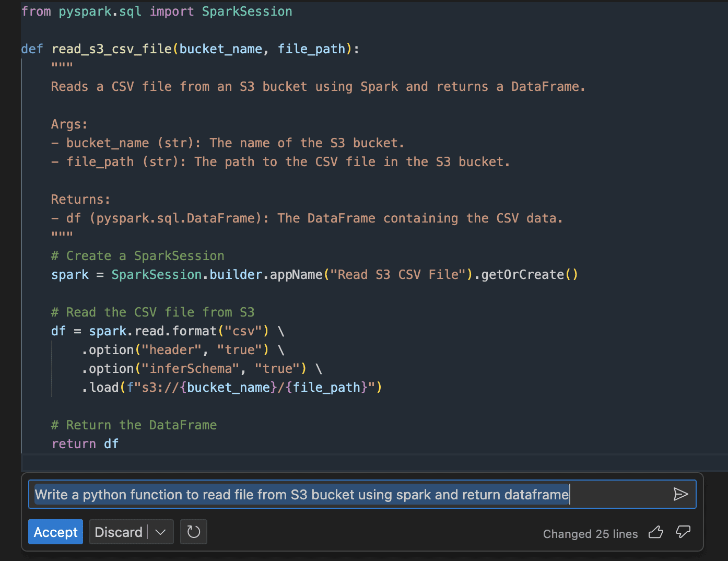The width and height of the screenshot is (728, 561).
Task: Click the '# Read the CSV file from S3' comment
Action: click(x=152, y=312)
